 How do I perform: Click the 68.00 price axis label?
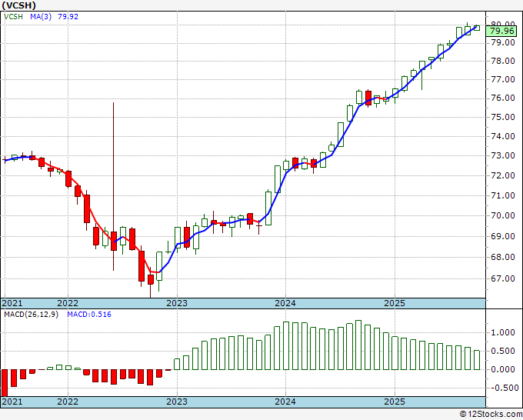[x=503, y=257]
